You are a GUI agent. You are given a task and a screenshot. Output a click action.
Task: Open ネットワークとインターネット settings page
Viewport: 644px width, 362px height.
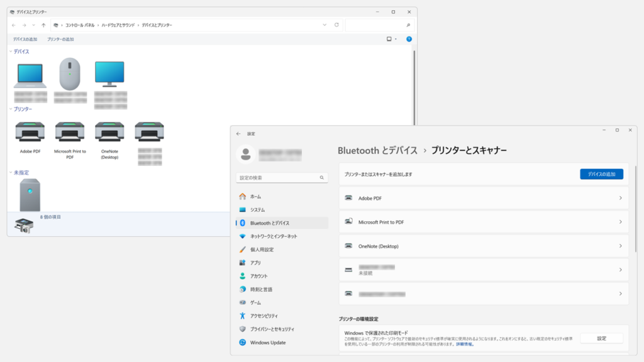(x=274, y=236)
